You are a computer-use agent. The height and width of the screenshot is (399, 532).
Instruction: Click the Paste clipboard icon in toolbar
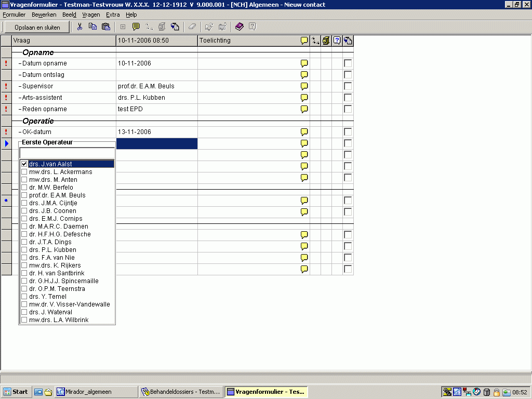tap(106, 27)
